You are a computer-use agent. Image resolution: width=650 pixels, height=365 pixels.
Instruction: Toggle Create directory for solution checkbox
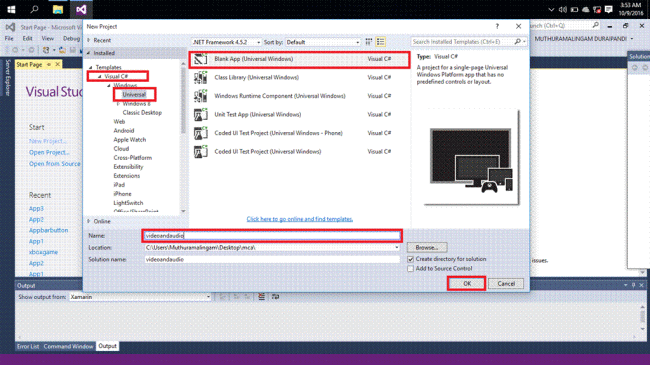pyautogui.click(x=410, y=259)
